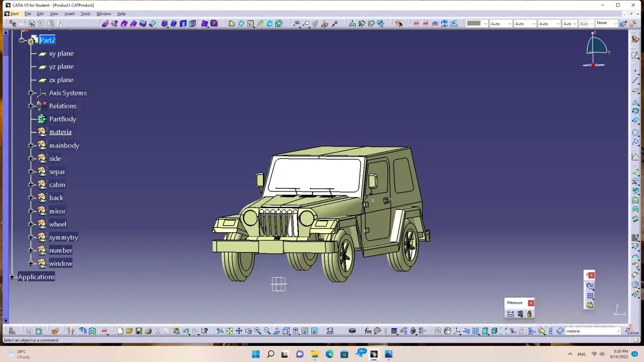Open the Insert menu
644x362 pixels.
(70, 13)
